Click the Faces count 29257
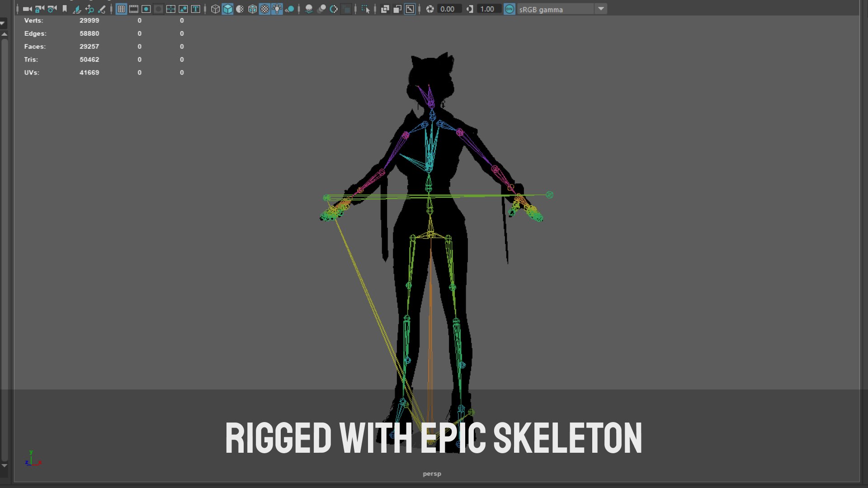The height and width of the screenshot is (488, 868). [x=89, y=47]
